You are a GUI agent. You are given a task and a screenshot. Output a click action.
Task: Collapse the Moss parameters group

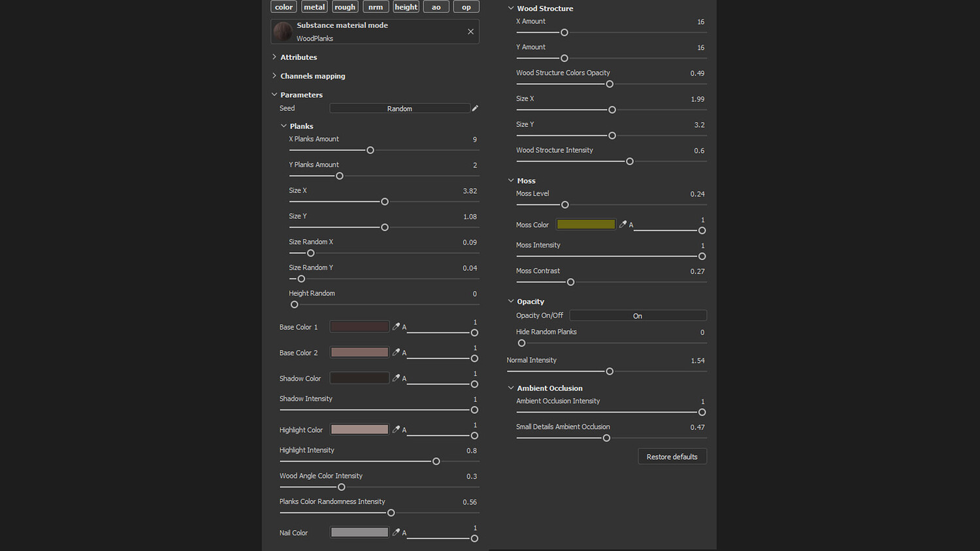tap(511, 180)
